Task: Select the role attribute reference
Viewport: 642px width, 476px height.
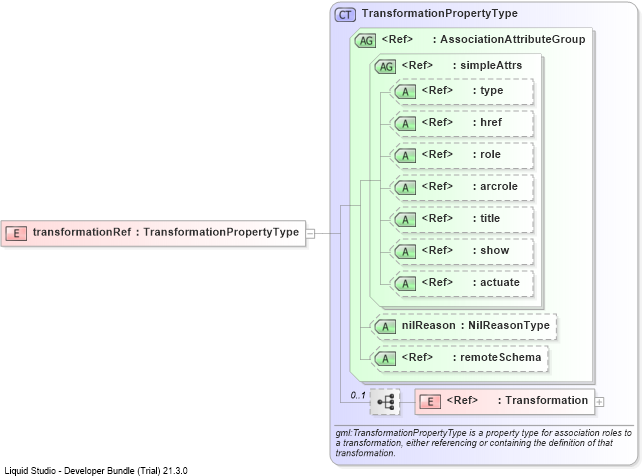Action: pos(461,154)
